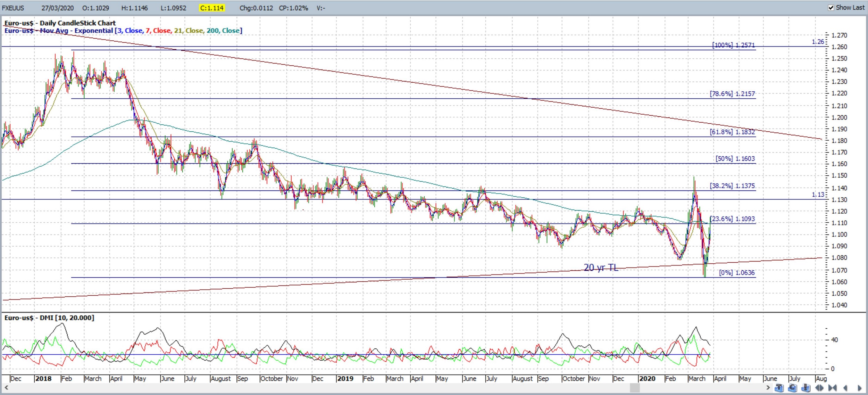The image size is (868, 395).
Task: Click the 40 level on DMI axis
Action: click(x=835, y=340)
